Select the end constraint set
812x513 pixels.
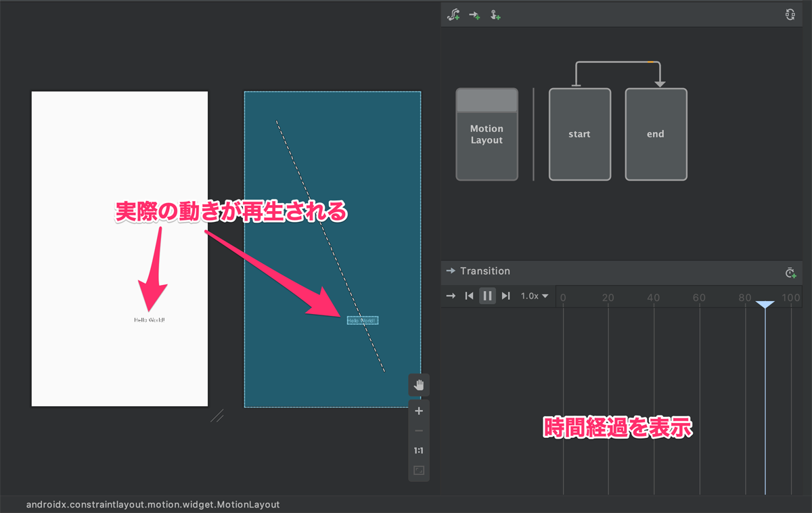coord(656,134)
